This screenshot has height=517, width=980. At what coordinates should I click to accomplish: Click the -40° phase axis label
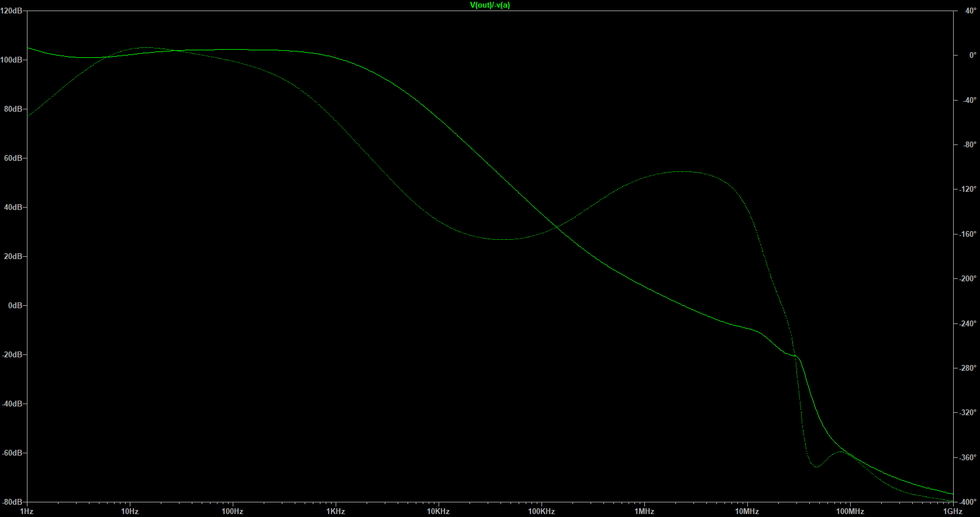[x=969, y=100]
